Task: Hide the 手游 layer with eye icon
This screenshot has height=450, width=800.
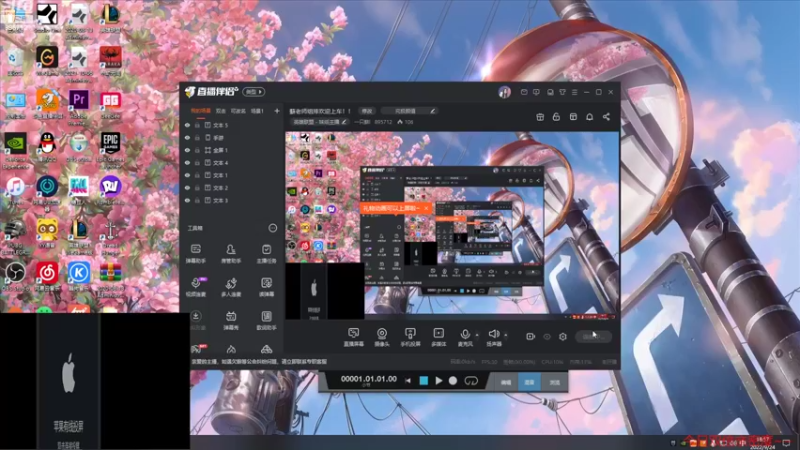Action: pyautogui.click(x=187, y=138)
